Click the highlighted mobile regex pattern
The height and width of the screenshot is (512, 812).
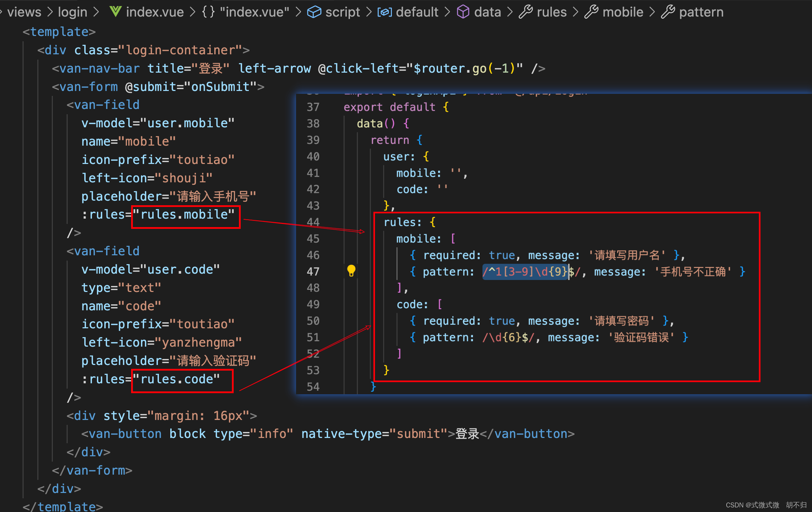point(525,272)
